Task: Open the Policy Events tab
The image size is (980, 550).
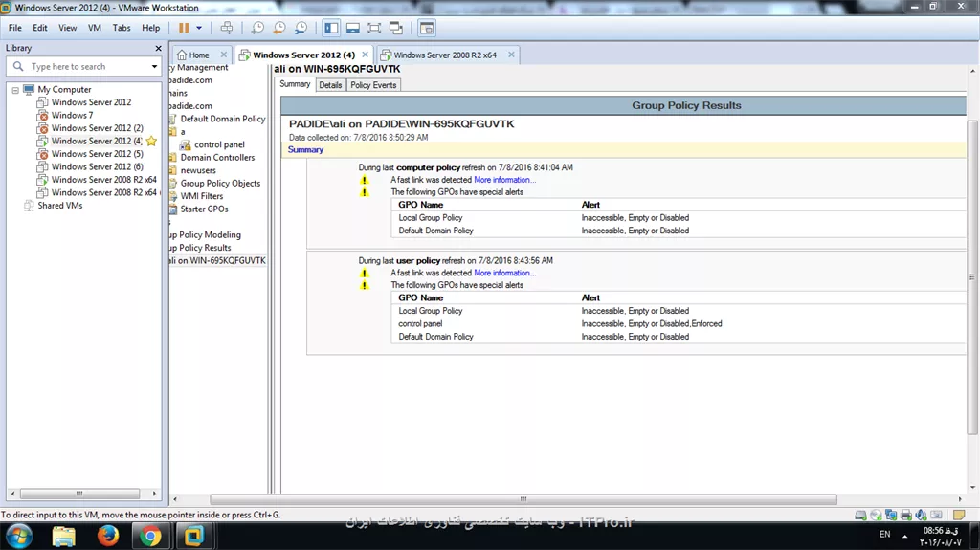Action: coord(373,85)
